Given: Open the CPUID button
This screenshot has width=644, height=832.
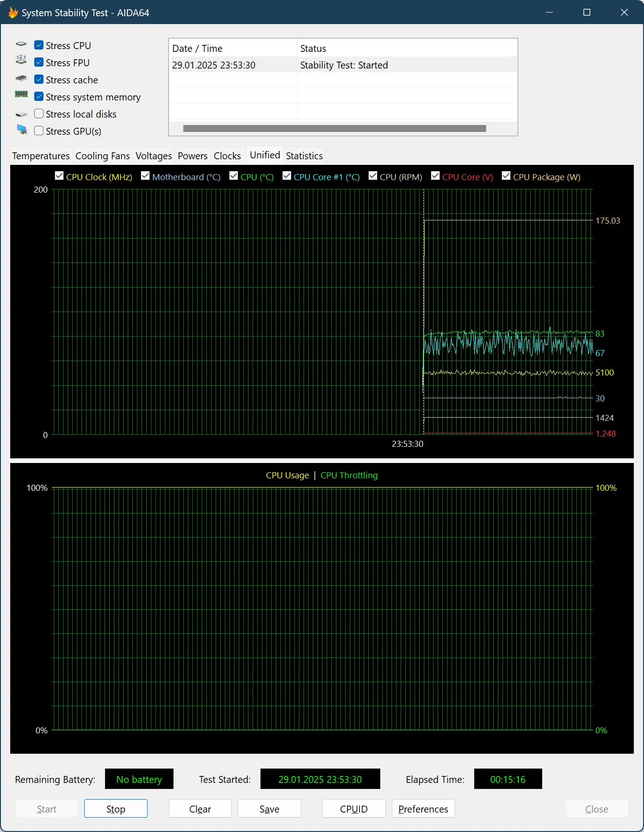Looking at the screenshot, I should coord(354,809).
